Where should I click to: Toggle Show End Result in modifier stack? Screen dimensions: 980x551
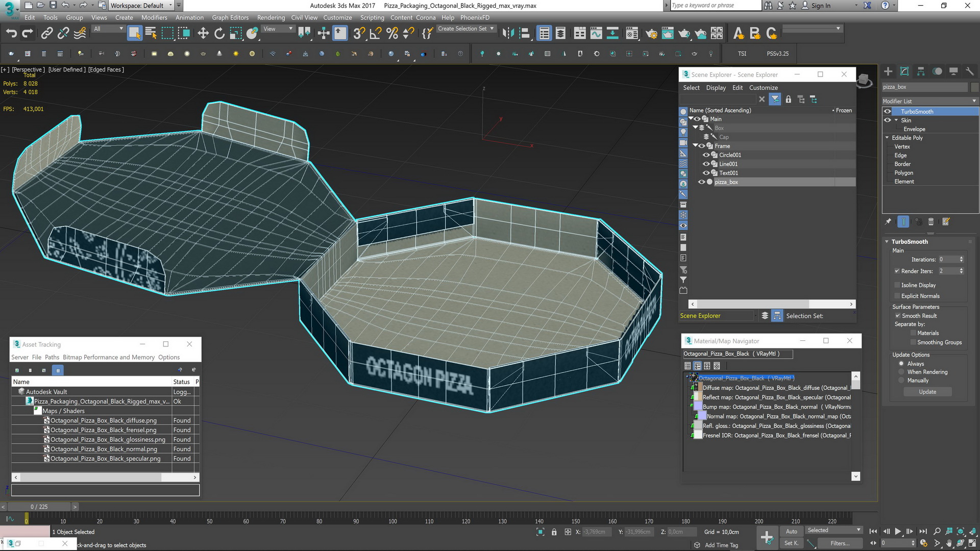point(903,221)
